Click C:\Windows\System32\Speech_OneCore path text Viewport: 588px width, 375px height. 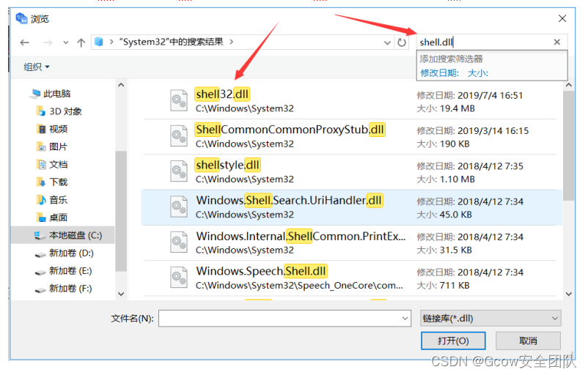tap(299, 286)
